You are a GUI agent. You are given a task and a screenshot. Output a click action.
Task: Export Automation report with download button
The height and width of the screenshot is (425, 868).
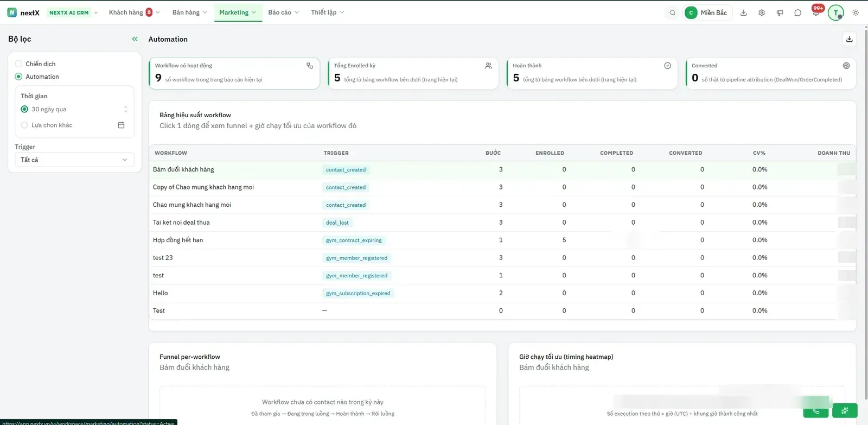click(850, 39)
